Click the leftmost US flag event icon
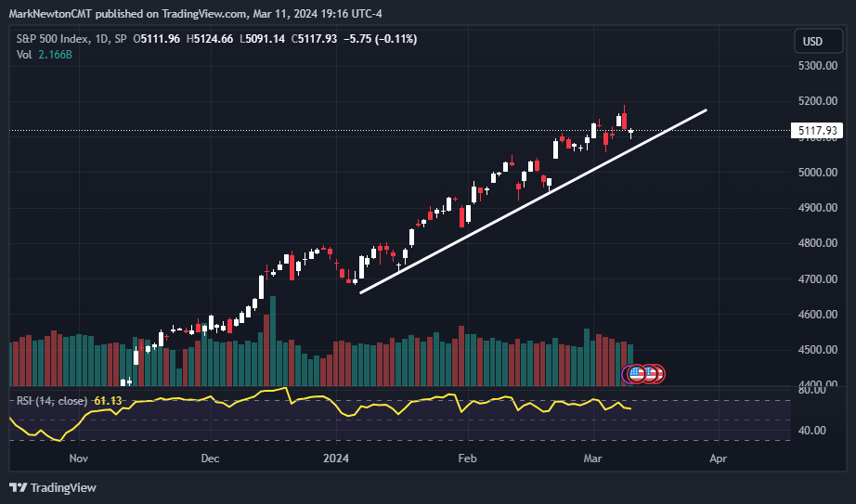Screen dimensions: 856x504 (x=636, y=373)
